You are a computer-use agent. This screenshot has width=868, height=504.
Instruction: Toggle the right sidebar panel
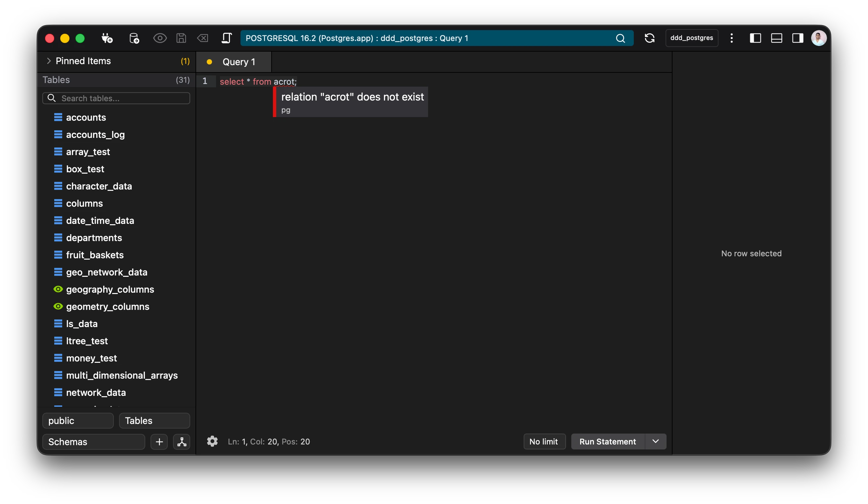(798, 38)
